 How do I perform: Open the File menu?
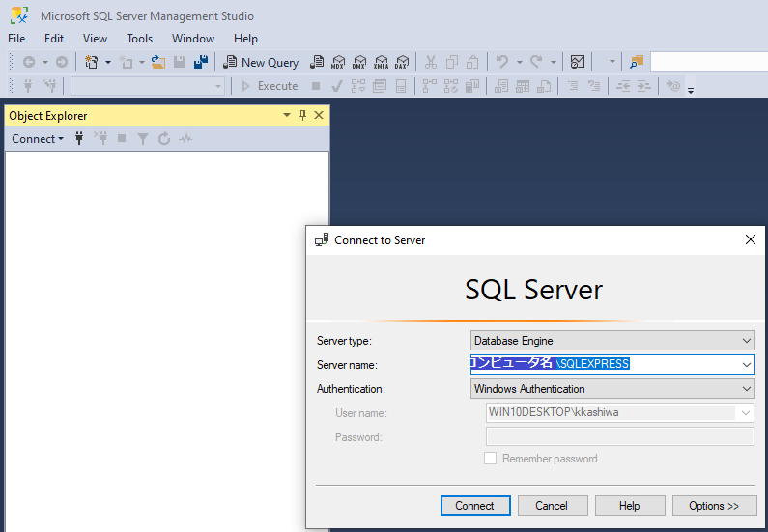coord(16,39)
